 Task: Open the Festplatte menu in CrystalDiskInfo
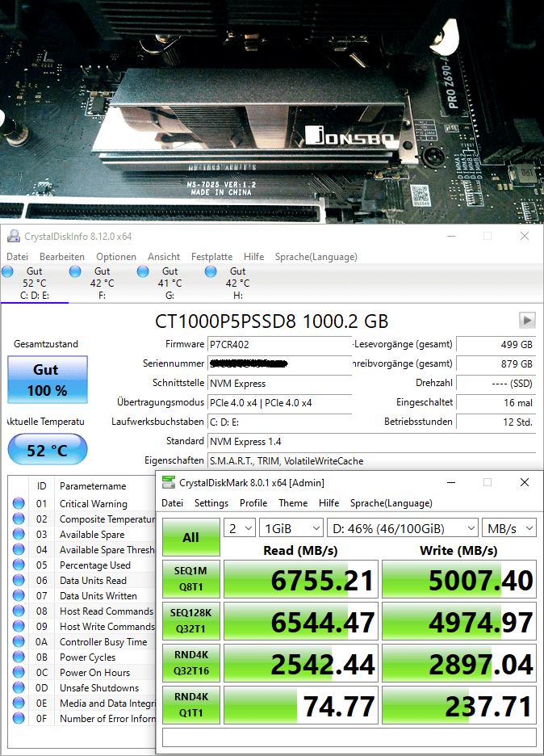[211, 257]
